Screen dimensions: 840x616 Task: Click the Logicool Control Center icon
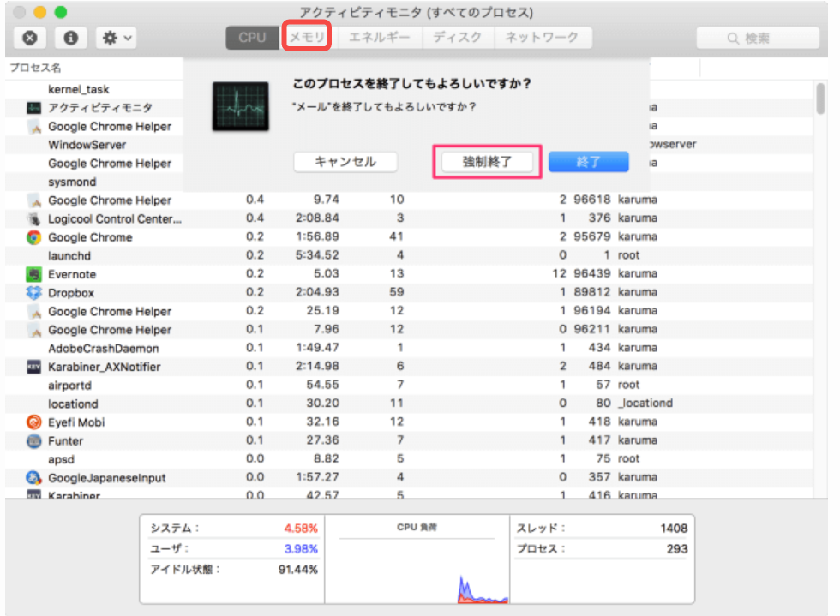pyautogui.click(x=34, y=219)
